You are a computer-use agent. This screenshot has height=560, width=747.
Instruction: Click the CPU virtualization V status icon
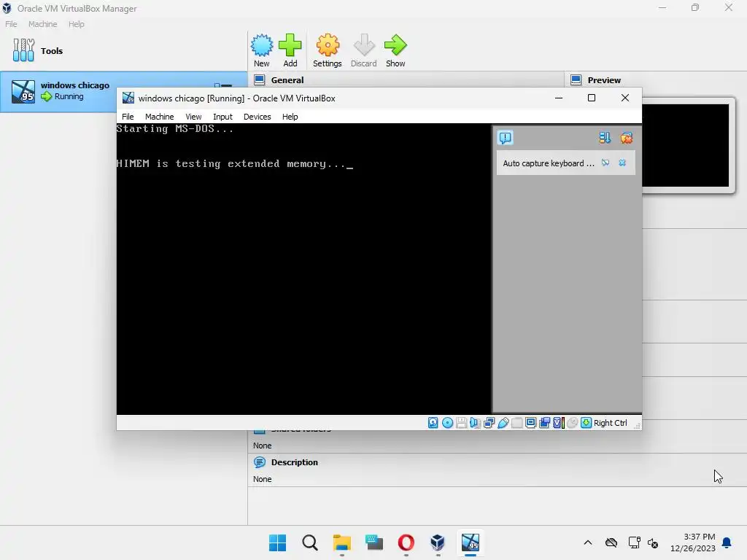pyautogui.click(x=558, y=423)
